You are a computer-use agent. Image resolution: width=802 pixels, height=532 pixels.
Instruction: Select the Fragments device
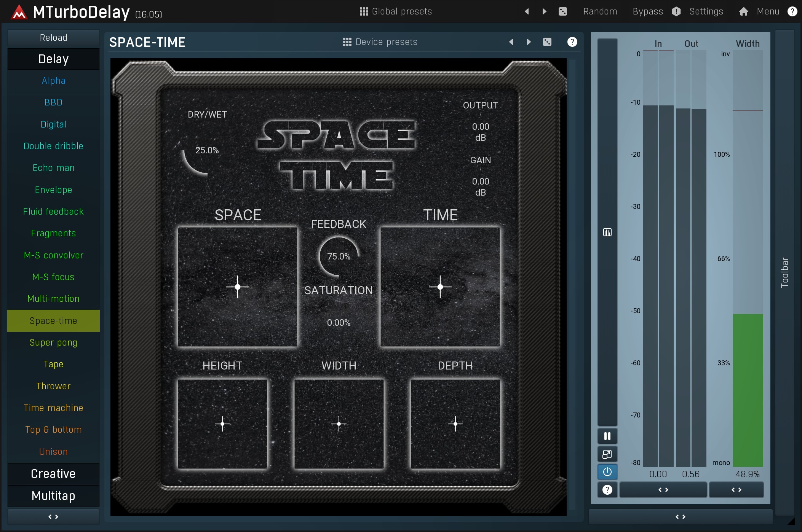point(53,233)
